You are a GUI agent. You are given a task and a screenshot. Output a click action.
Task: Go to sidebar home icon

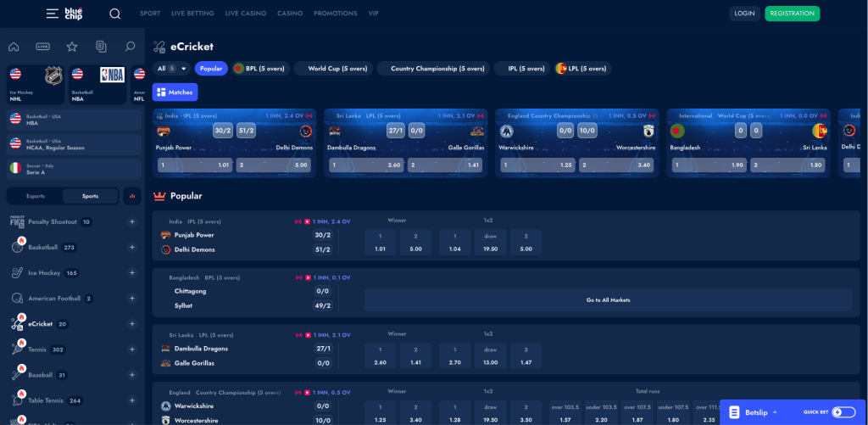14,47
